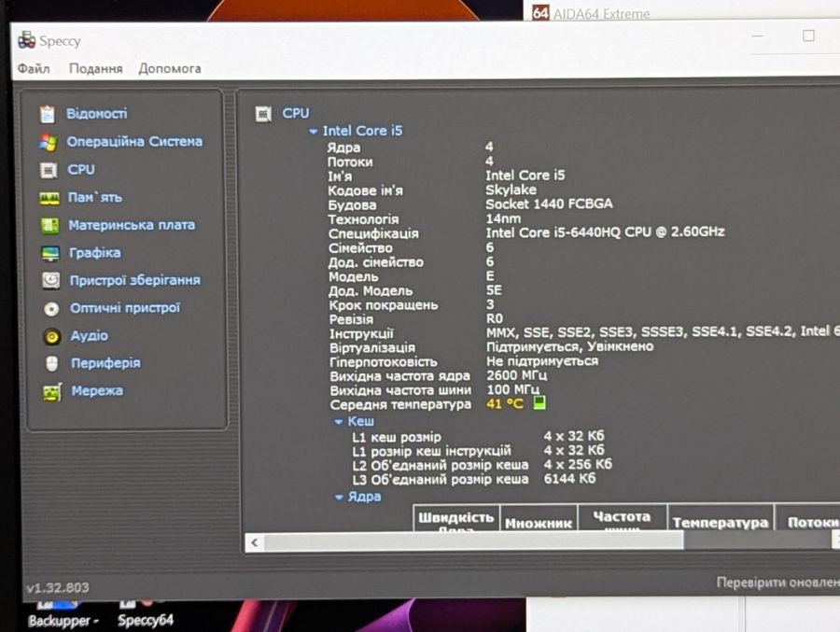Click the v1.32.803 version text
The height and width of the screenshot is (632, 840).
click(x=57, y=587)
